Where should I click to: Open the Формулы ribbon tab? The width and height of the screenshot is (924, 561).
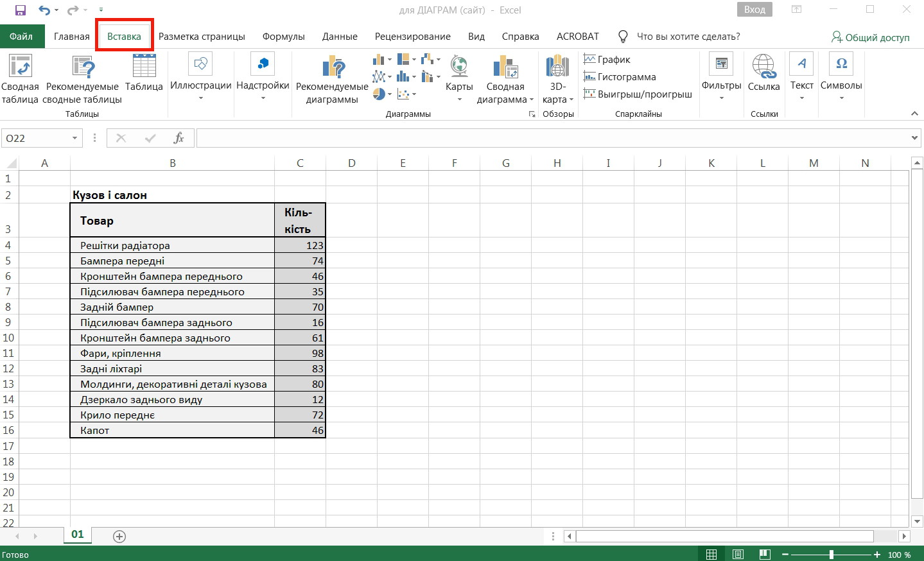(x=283, y=37)
